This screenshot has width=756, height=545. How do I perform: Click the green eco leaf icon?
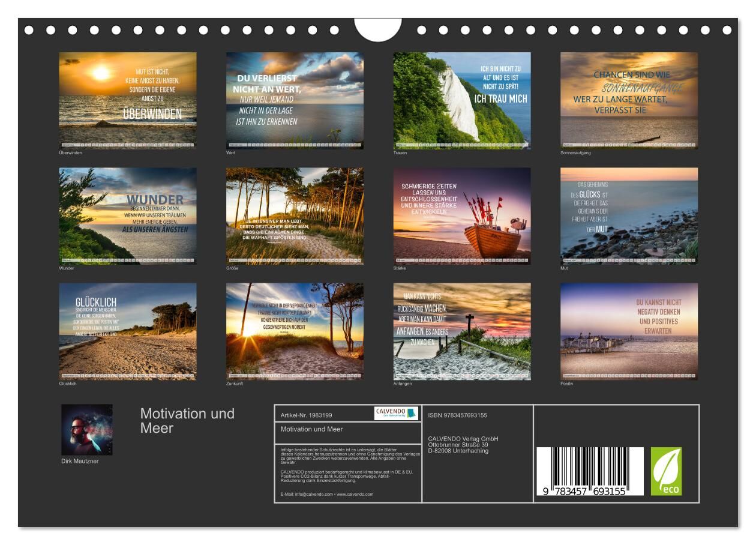tap(666, 471)
